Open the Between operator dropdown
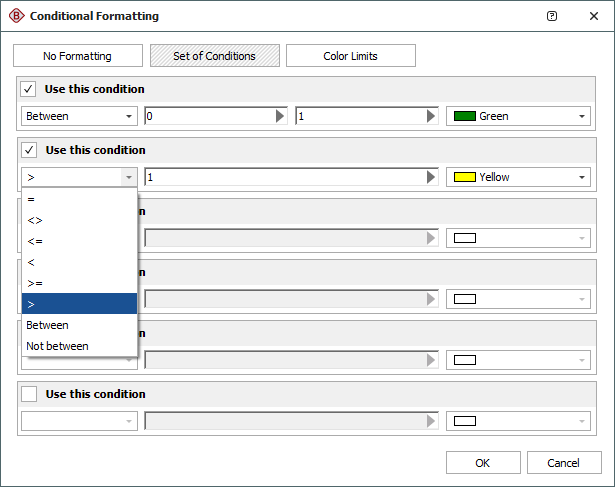Screen dimensions: 615x487 click(79, 116)
